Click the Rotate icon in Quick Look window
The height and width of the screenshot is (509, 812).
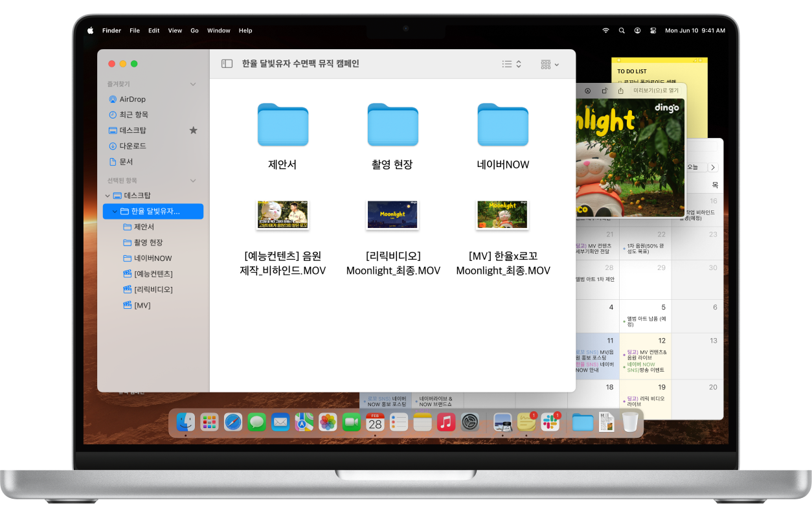(605, 91)
